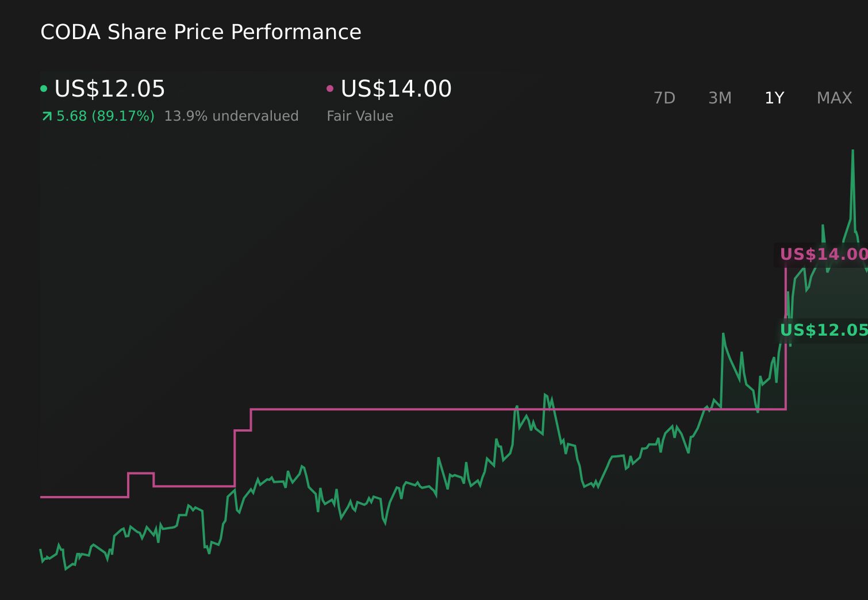Switch to the 7D time range
868x600 pixels.
click(x=665, y=98)
